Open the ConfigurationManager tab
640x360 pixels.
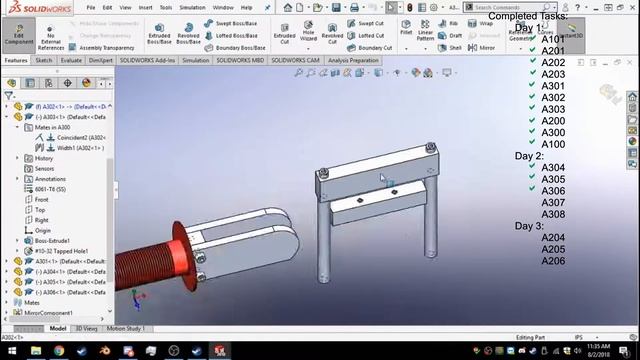pyautogui.click(x=49, y=83)
